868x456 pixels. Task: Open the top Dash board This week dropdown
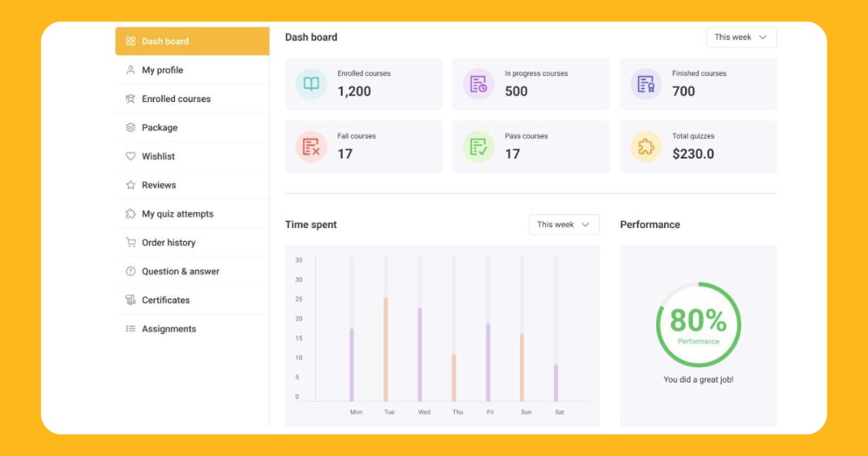pos(741,37)
